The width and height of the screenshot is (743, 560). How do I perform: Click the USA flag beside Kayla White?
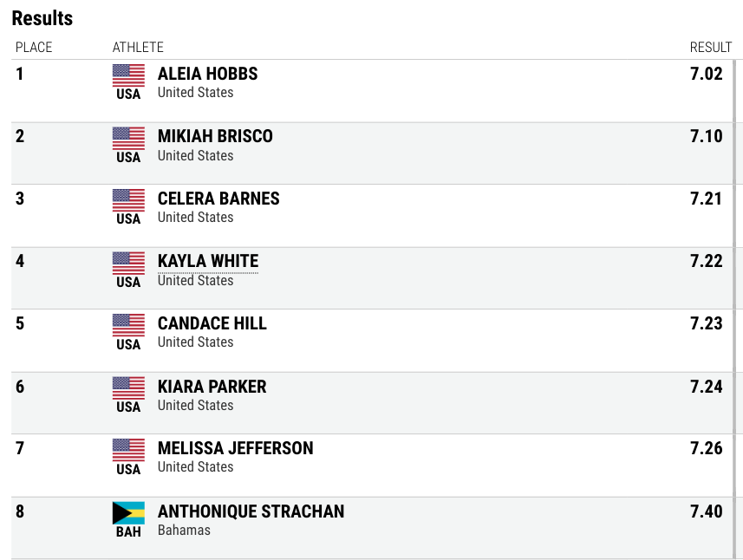(128, 264)
